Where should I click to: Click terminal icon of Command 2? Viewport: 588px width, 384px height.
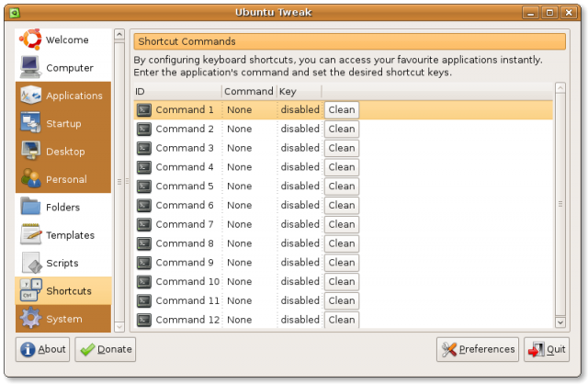click(x=144, y=129)
